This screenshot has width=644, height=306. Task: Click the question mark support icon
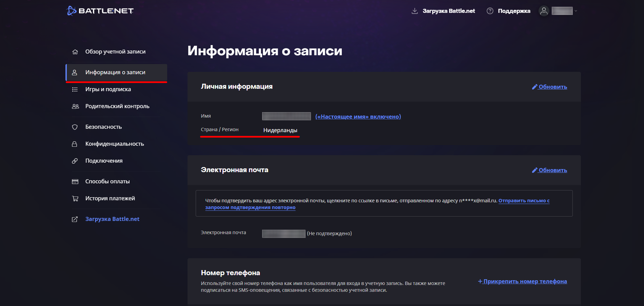point(490,11)
